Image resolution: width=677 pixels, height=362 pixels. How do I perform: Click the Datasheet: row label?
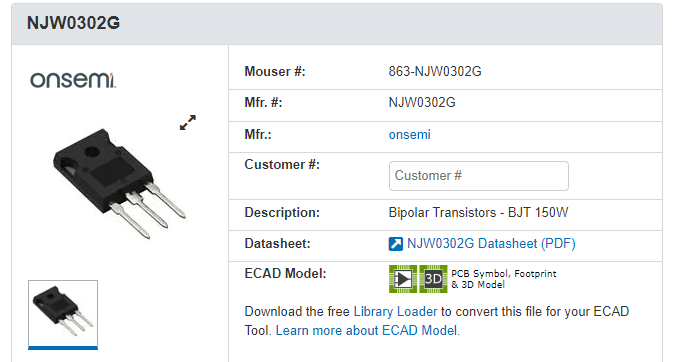pyautogui.click(x=278, y=244)
